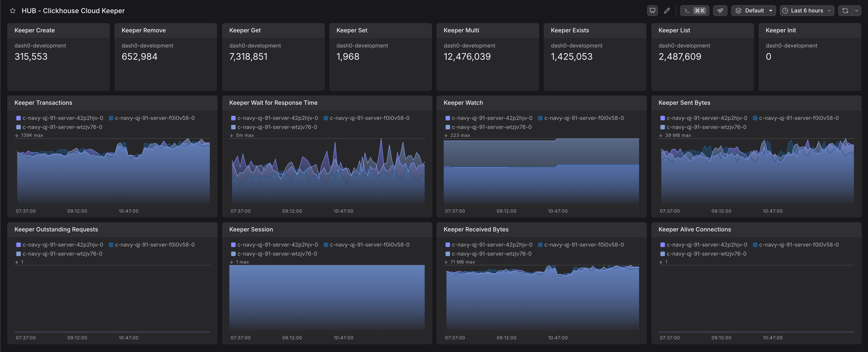Open the command palette ⌘K button
Image resolution: width=868 pixels, height=352 pixels.
pos(695,11)
